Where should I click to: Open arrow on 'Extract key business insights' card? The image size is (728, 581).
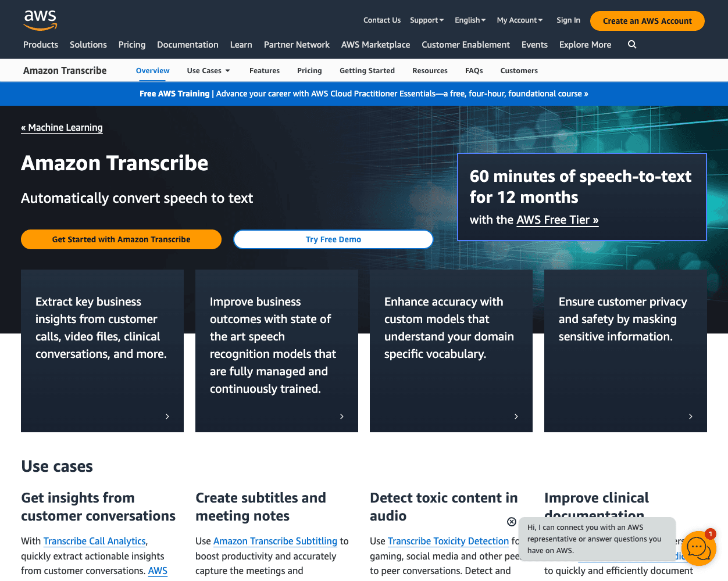pyautogui.click(x=167, y=417)
